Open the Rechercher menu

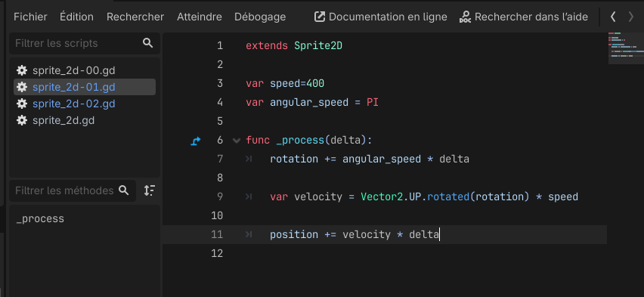pyautogui.click(x=135, y=17)
